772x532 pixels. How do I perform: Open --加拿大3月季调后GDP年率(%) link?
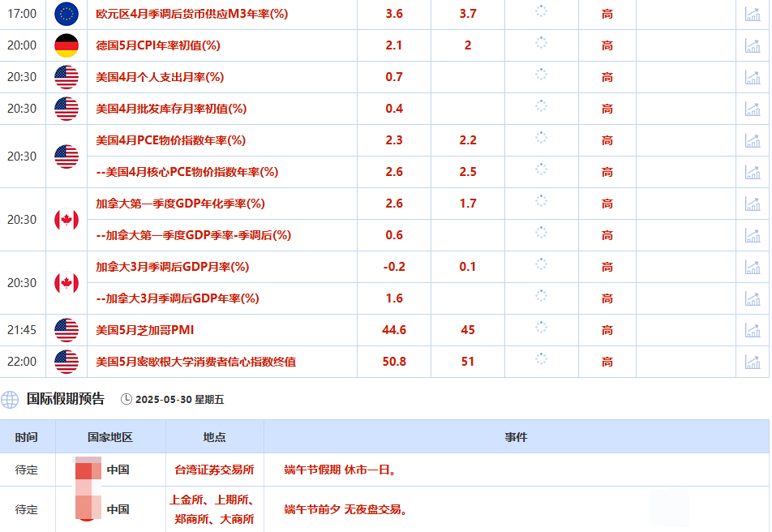tap(178, 298)
